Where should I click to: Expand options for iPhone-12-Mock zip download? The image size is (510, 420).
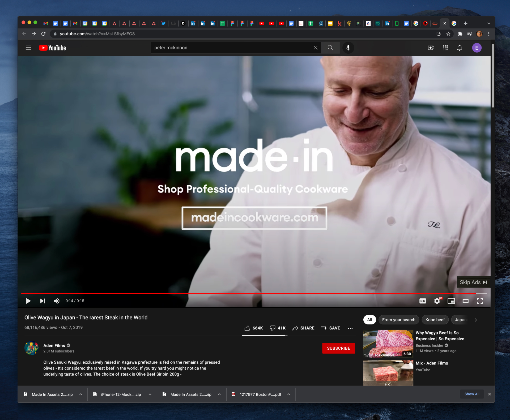pyautogui.click(x=150, y=394)
